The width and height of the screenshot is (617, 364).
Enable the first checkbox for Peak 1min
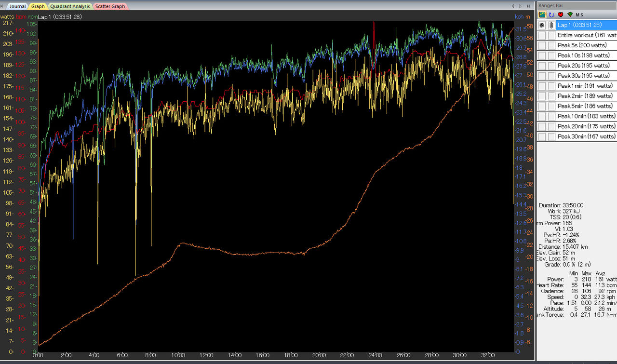coord(542,86)
